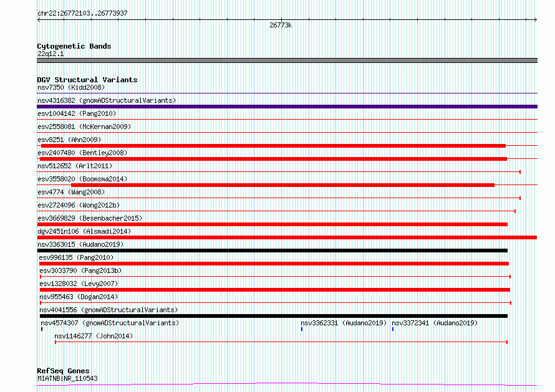555x392 pixels.
Task: Click esv3669829 (Besenbacher2015) variant label
Action: coord(90,218)
